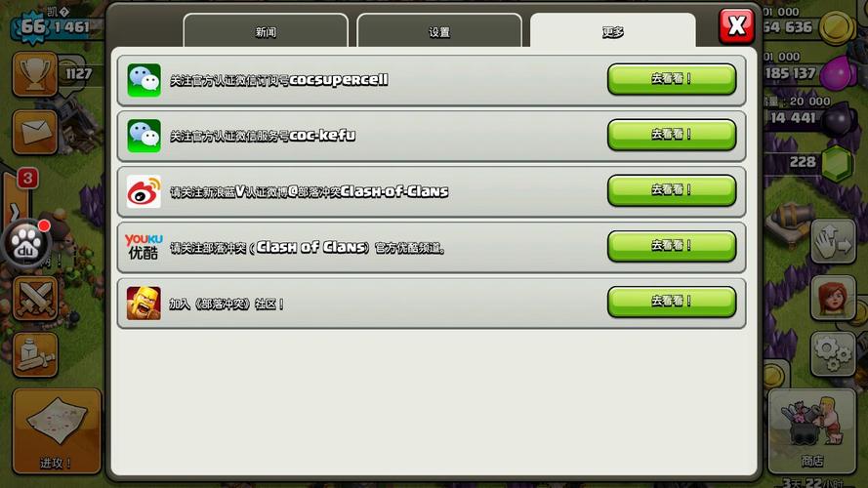Image resolution: width=868 pixels, height=488 pixels.
Task: Close the dialog with red X
Action: (736, 26)
